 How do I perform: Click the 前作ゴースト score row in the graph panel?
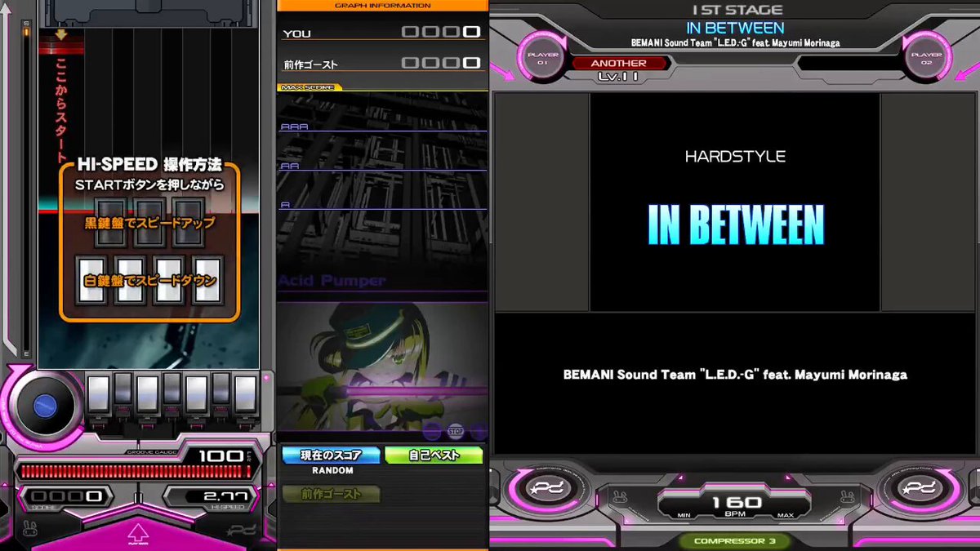click(383, 64)
